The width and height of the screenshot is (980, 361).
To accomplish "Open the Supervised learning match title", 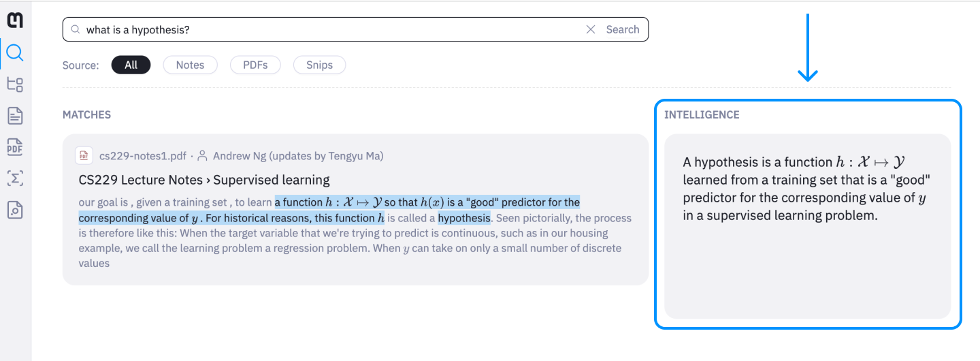I will pos(204,180).
